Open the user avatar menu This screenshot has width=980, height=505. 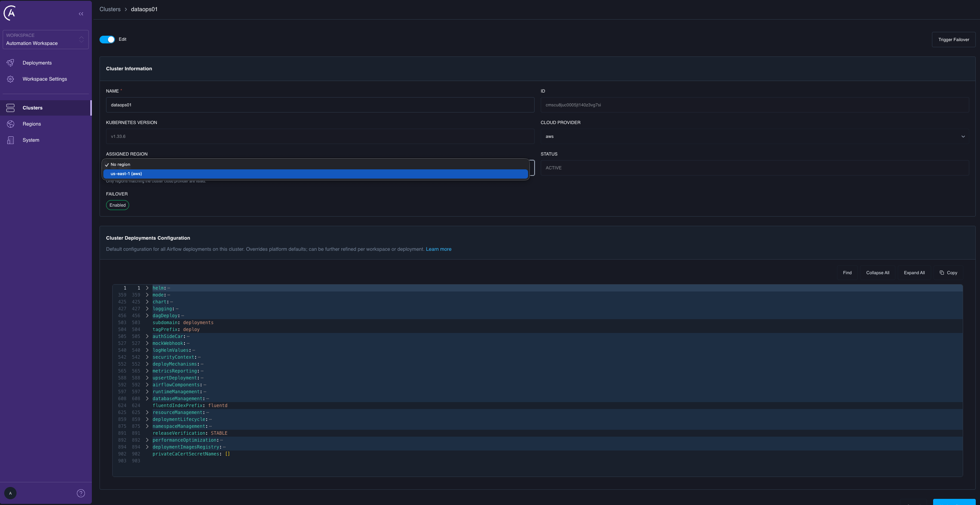[x=10, y=493]
